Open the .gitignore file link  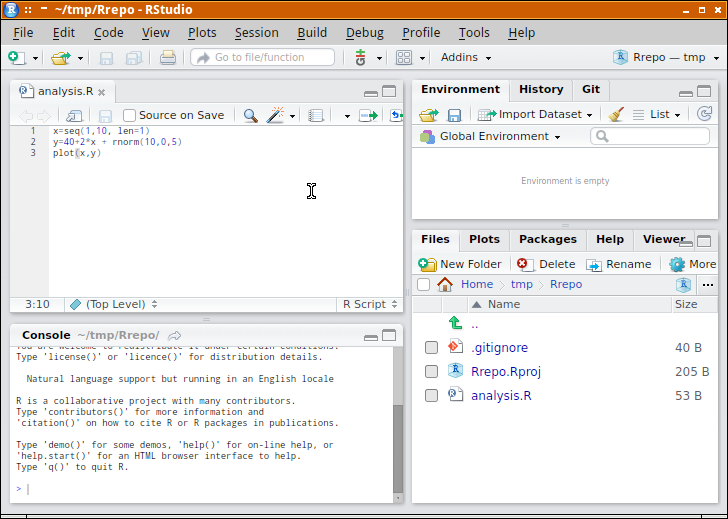(x=499, y=348)
